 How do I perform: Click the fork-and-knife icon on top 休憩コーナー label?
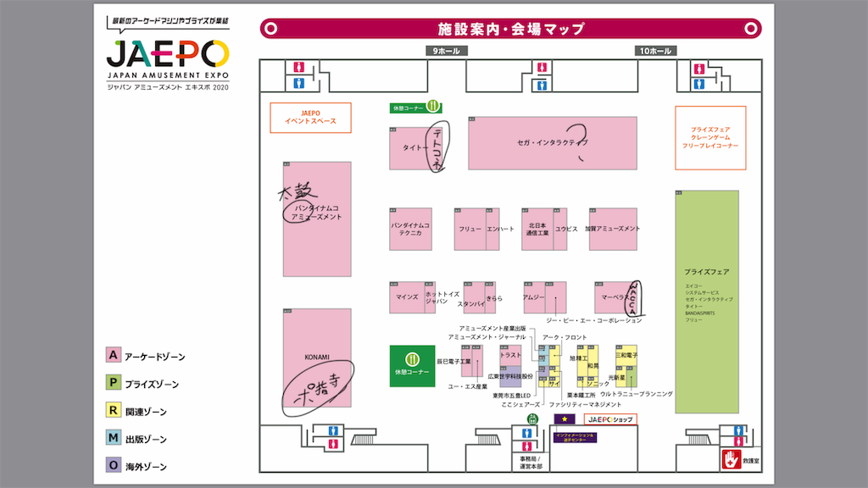point(433,106)
